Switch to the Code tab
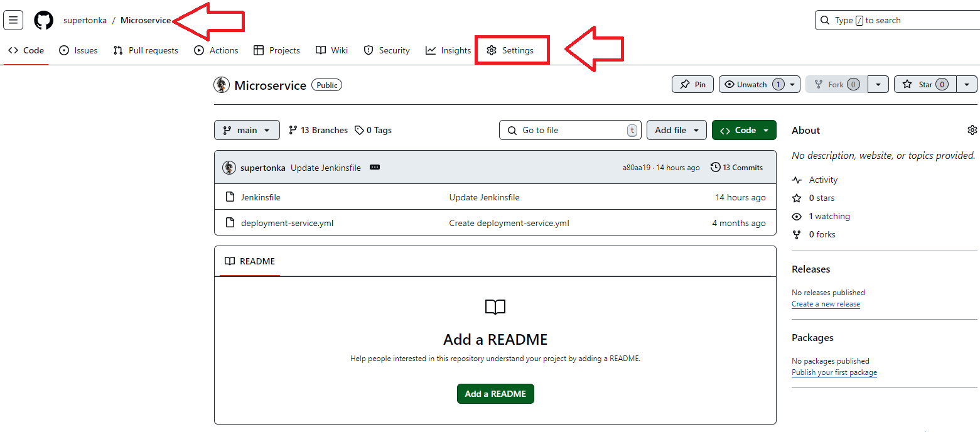Image resolution: width=980 pixels, height=444 pixels. click(x=26, y=50)
